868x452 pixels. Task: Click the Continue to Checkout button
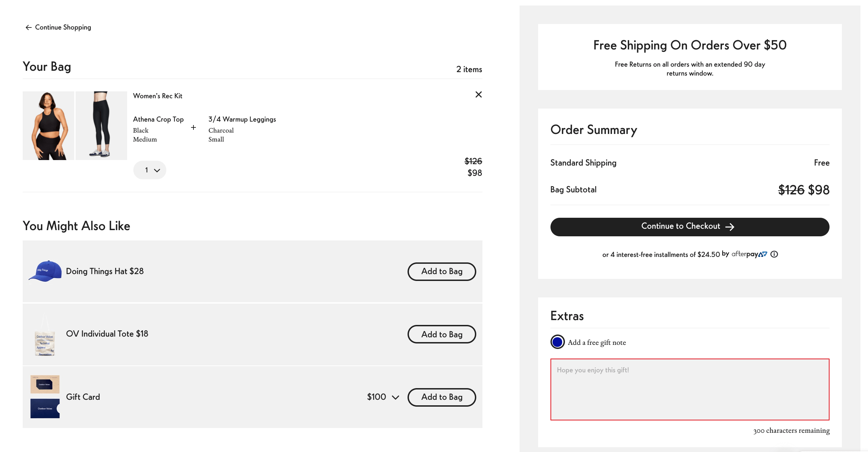[x=689, y=226]
